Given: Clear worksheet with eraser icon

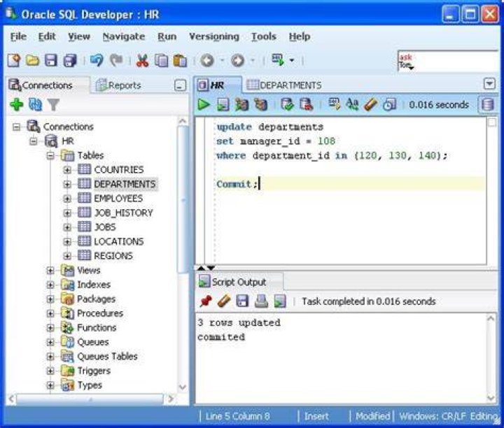Looking at the screenshot, I should click(x=370, y=105).
